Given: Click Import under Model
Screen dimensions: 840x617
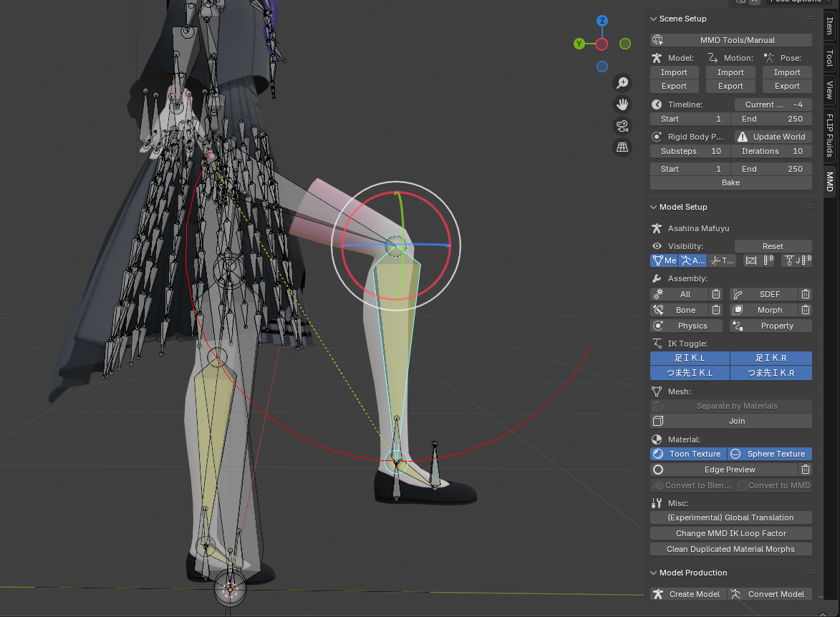Looking at the screenshot, I should [674, 72].
